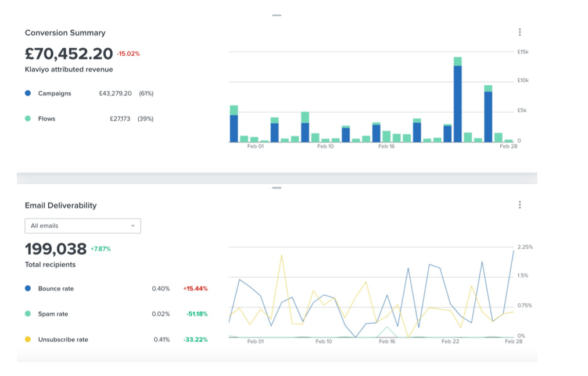The image size is (588, 376).
Task: Click the £27,173 flows value
Action: click(120, 119)
